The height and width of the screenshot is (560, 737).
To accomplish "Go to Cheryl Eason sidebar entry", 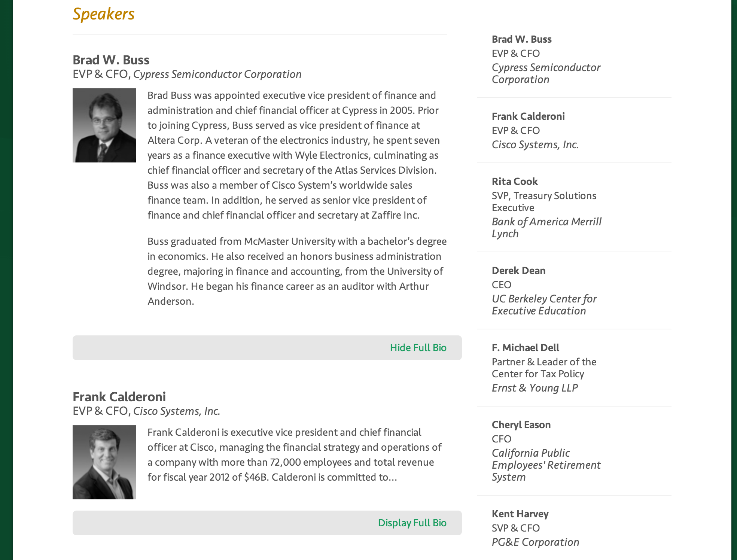I will (521, 425).
